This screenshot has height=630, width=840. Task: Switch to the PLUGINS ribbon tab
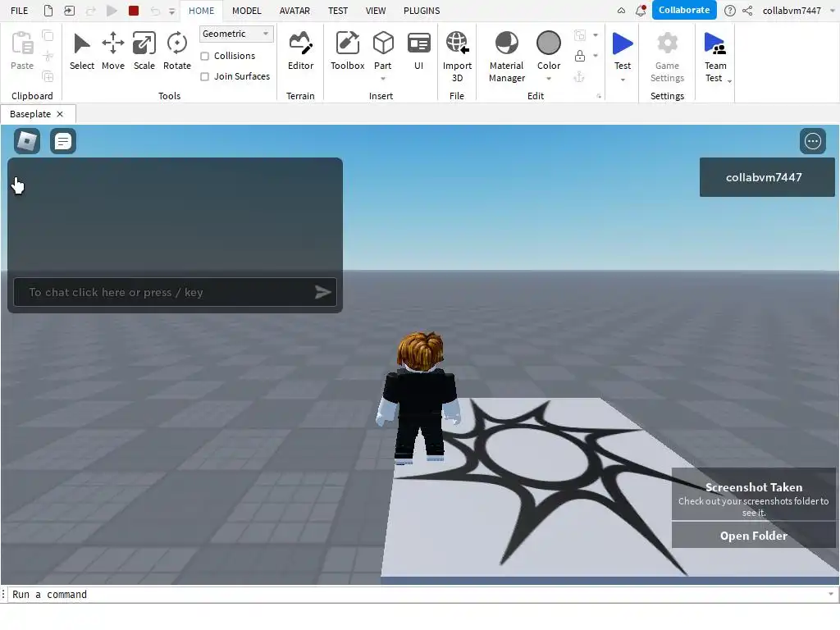click(422, 11)
